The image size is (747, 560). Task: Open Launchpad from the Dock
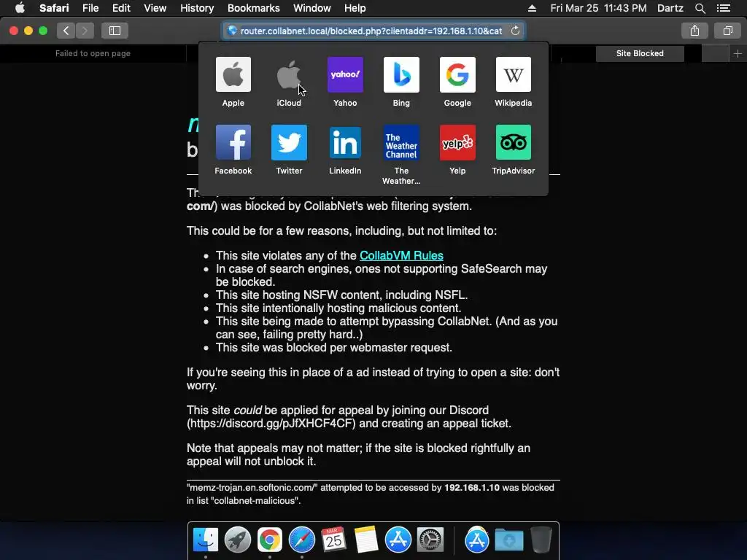pos(237,540)
